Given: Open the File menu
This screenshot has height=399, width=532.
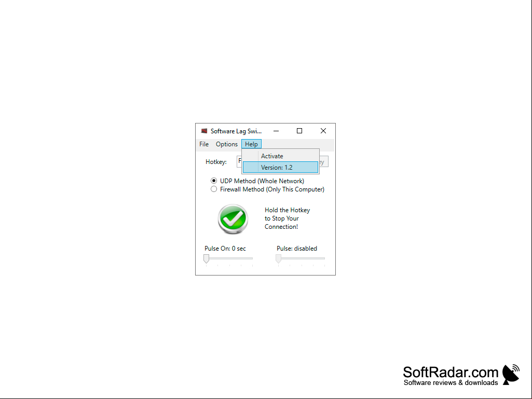Looking at the screenshot, I should pyautogui.click(x=204, y=144).
